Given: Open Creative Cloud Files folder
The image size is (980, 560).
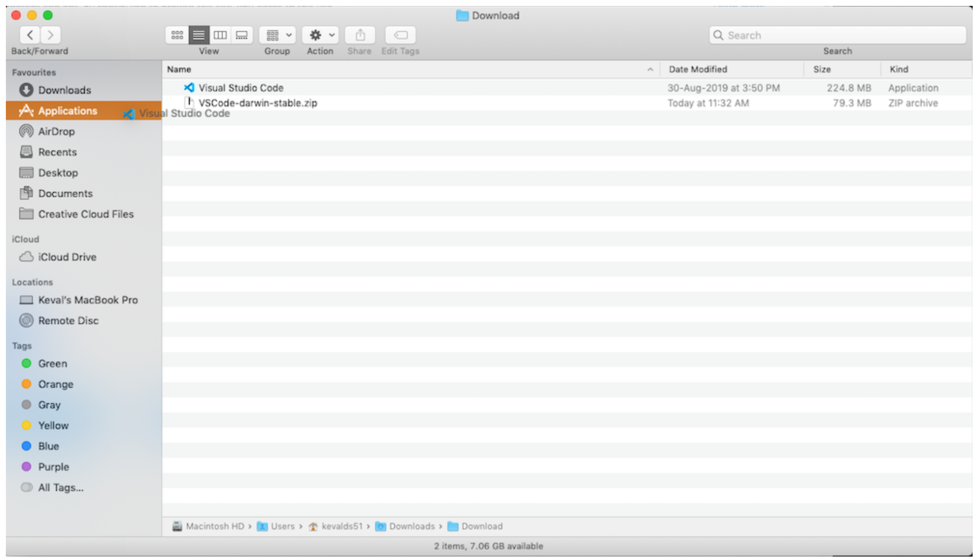Looking at the screenshot, I should [x=84, y=214].
